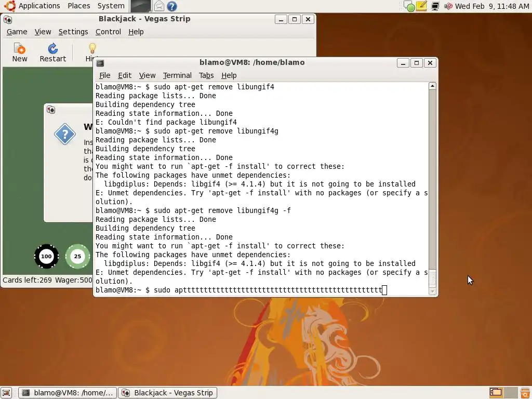Click the yellow sticky notes tray icon

421,6
